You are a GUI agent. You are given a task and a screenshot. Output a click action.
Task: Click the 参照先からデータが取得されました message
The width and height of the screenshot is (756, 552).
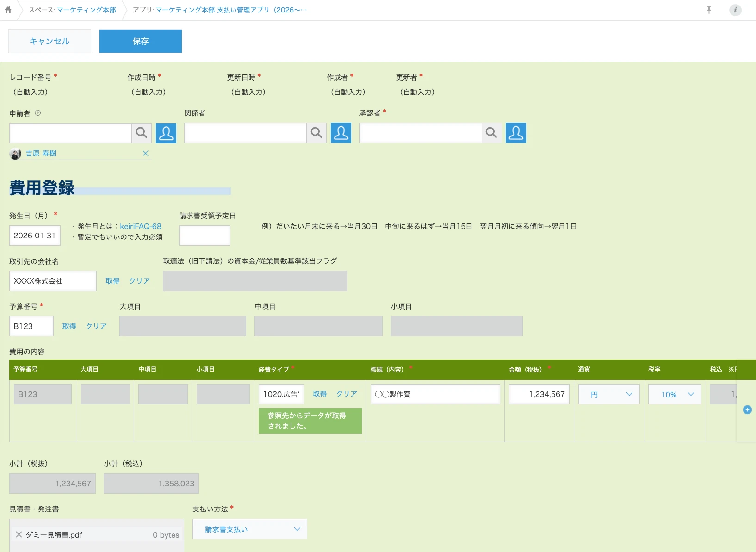(x=310, y=421)
